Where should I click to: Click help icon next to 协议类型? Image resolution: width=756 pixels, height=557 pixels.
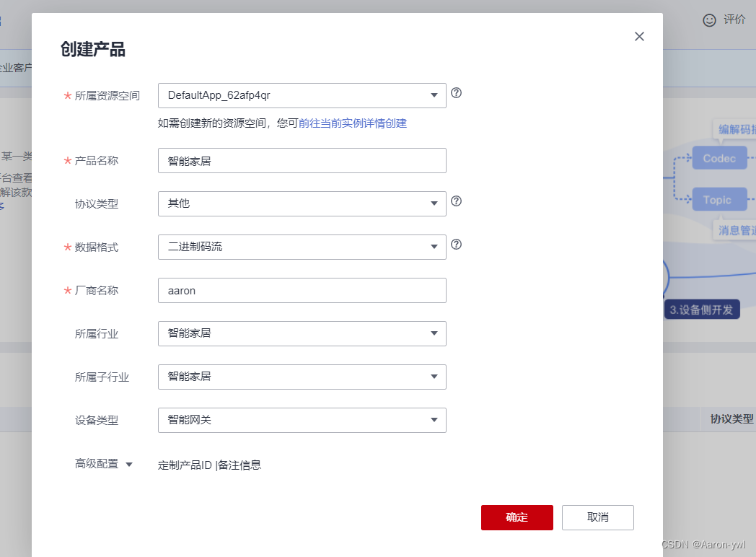point(456,201)
